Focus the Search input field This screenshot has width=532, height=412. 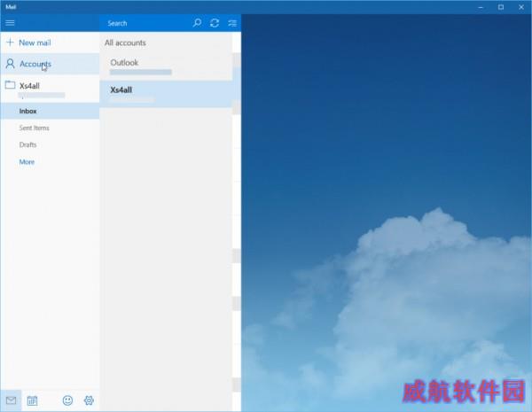[146, 23]
